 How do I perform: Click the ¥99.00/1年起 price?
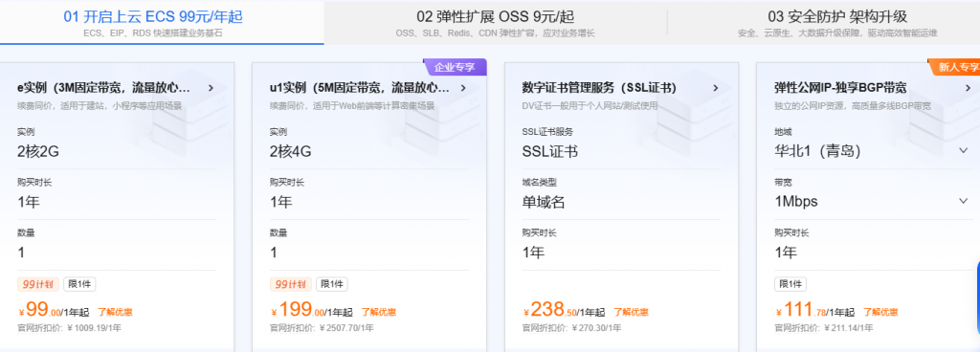(54, 310)
